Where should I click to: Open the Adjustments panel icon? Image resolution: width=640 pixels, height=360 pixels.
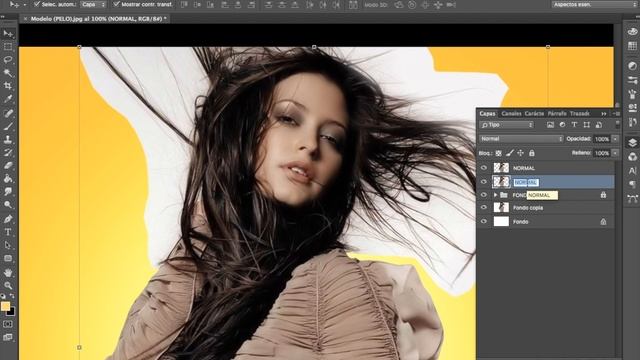coord(632,66)
